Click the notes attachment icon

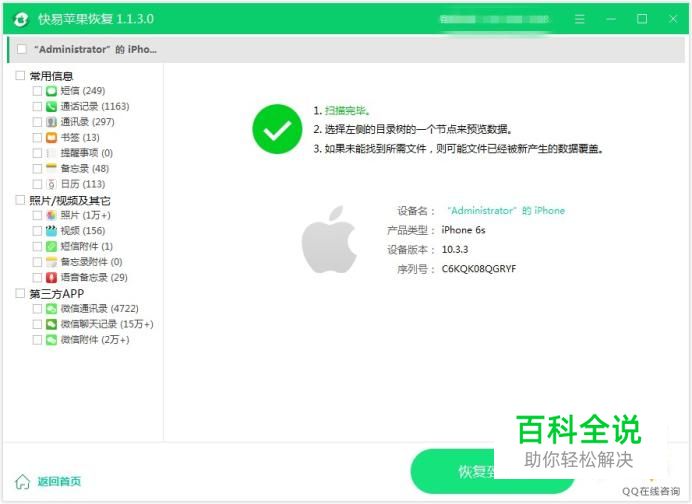click(x=51, y=262)
